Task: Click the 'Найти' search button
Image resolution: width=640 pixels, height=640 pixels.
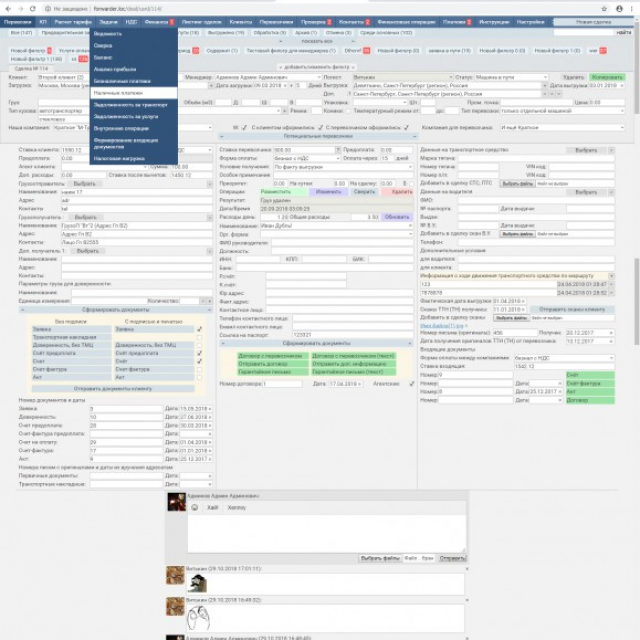Action: coord(624,32)
